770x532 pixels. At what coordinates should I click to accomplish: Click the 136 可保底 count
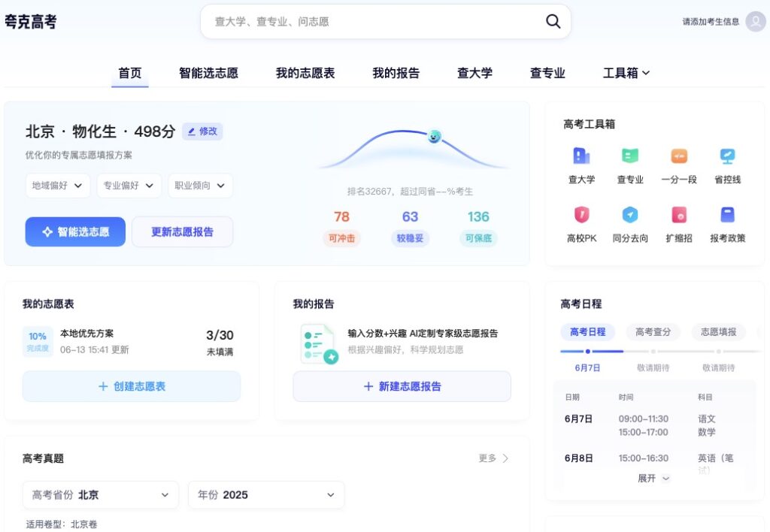(478, 227)
